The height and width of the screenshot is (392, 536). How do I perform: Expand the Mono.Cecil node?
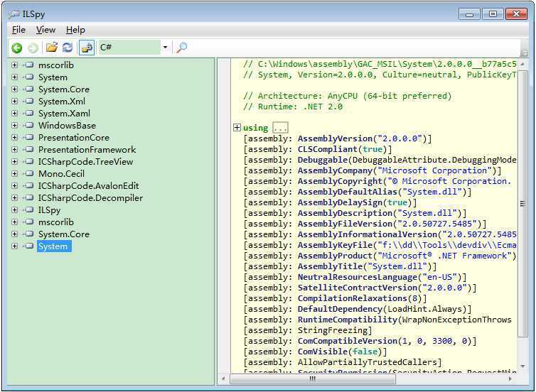14,173
